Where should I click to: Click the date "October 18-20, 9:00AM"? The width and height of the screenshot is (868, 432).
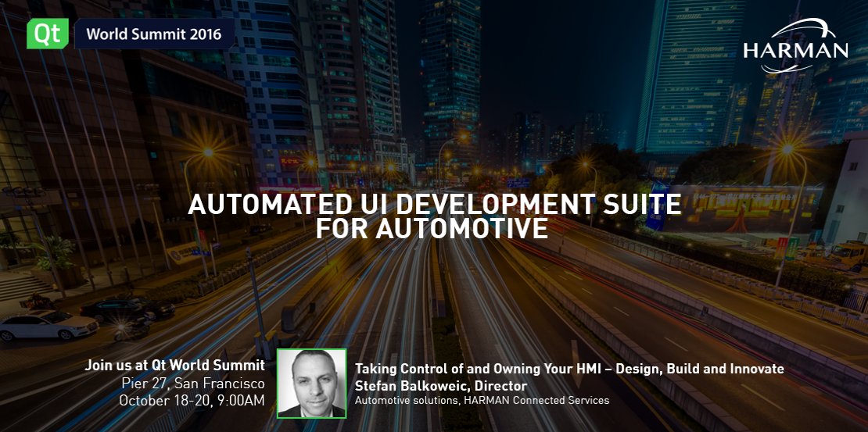192,401
